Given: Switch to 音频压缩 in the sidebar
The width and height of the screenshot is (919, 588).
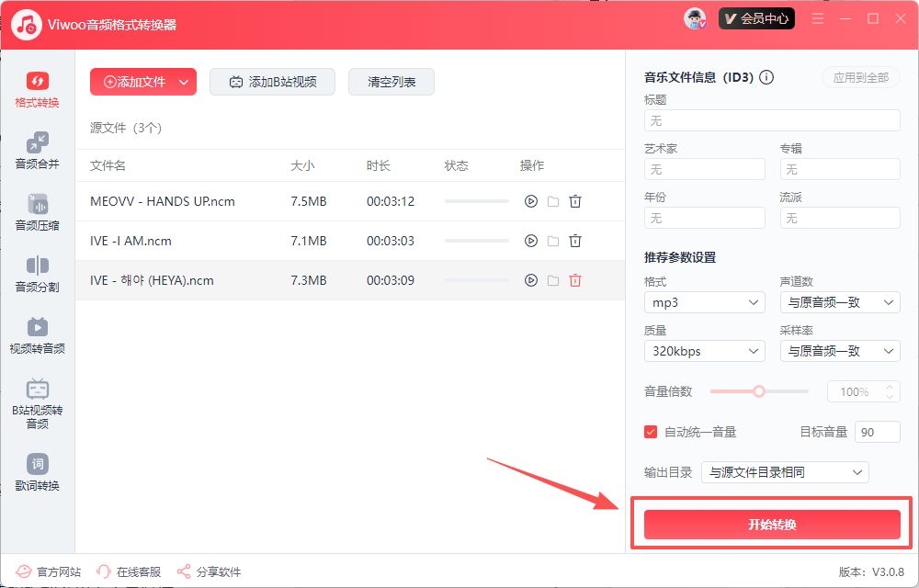Looking at the screenshot, I should (37, 211).
